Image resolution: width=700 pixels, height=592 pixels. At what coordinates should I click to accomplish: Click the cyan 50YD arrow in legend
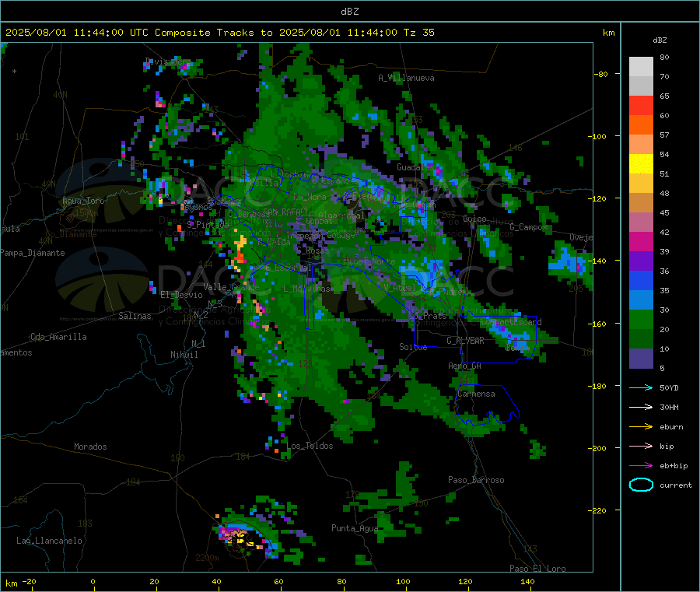(641, 387)
